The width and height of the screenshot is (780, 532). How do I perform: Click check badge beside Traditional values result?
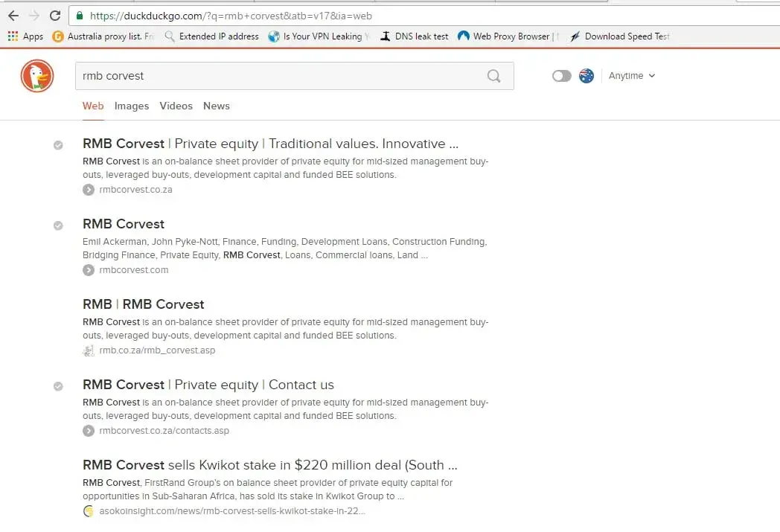[58, 145]
